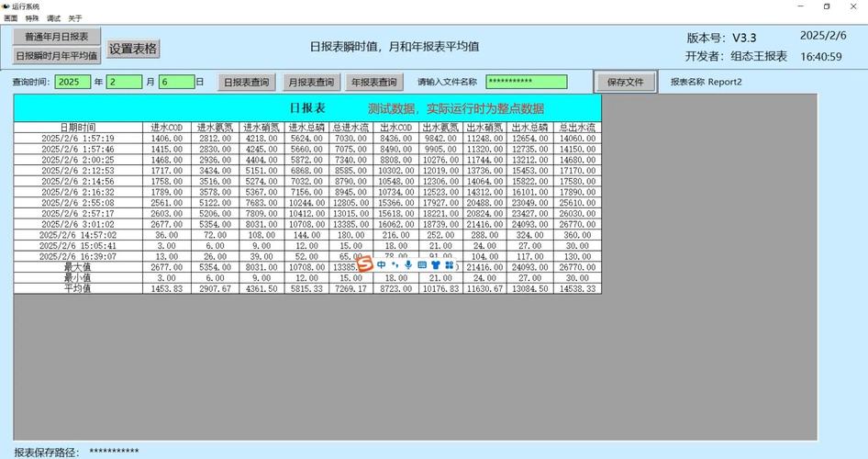Click the cell with value 6868.00
Image resolution: width=868 pixels, height=459 pixels.
click(306, 171)
